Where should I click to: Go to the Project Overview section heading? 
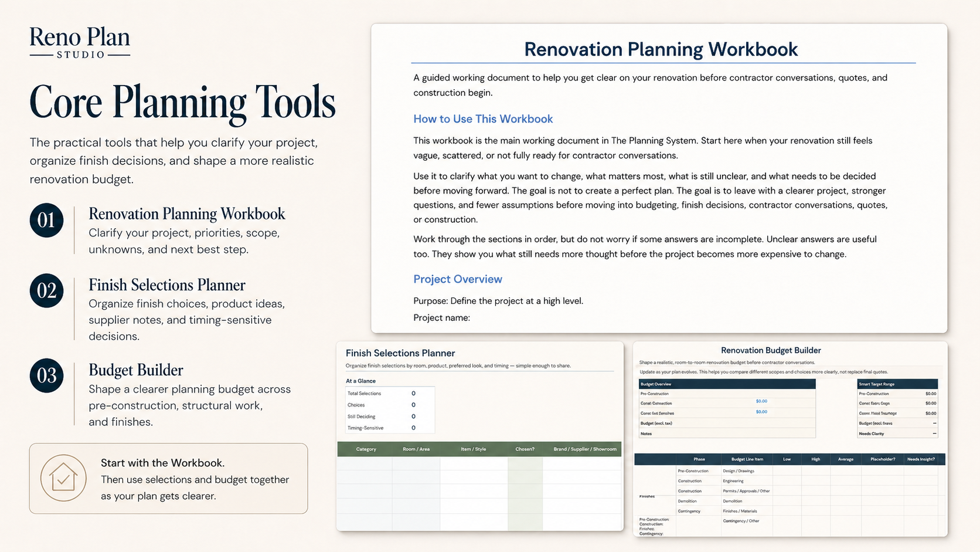point(457,279)
